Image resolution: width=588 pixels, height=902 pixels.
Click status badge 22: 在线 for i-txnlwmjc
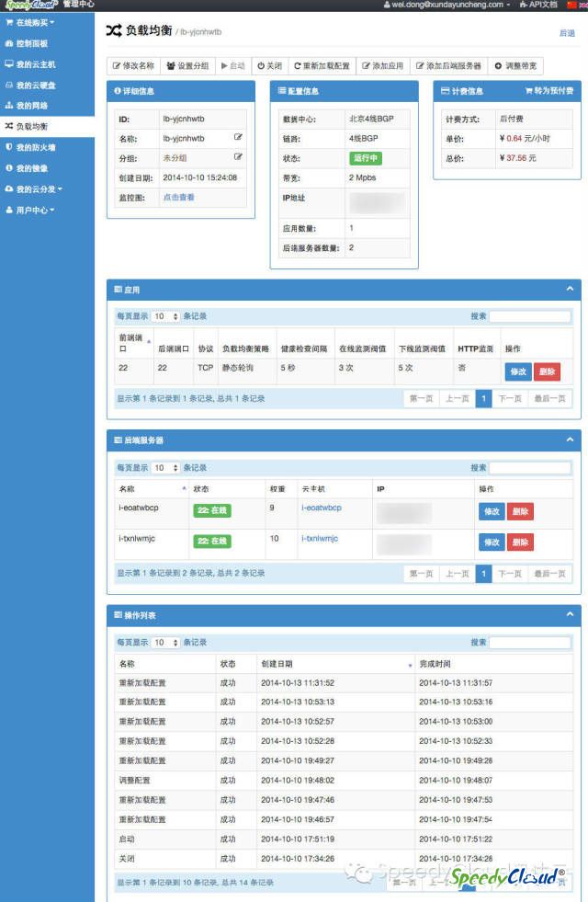click(212, 541)
